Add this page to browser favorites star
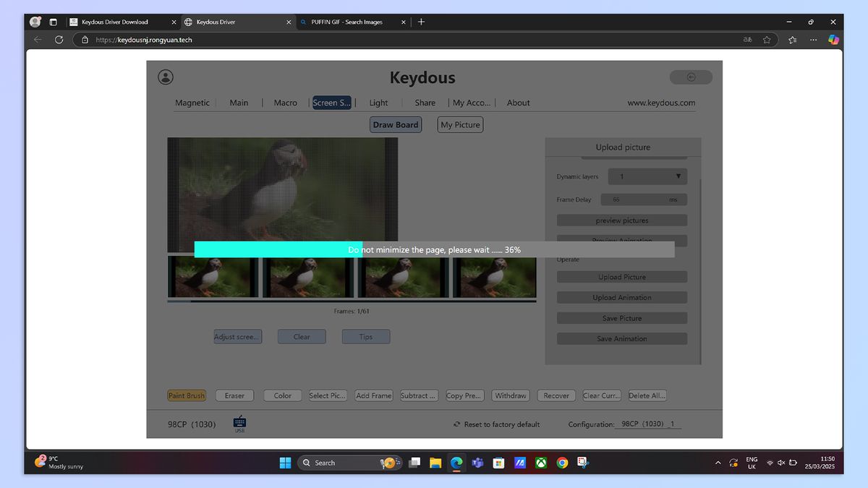Image resolution: width=868 pixels, height=488 pixels. pyautogui.click(x=767, y=40)
